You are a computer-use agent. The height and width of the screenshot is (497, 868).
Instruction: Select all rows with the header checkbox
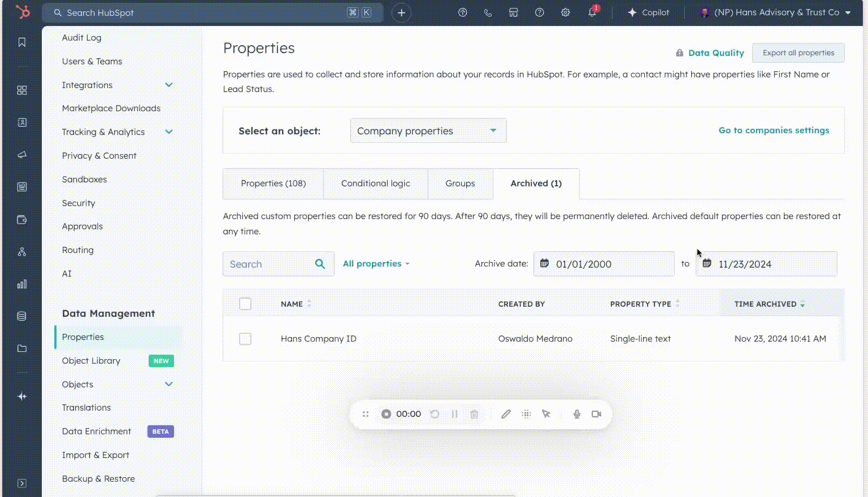tap(245, 303)
